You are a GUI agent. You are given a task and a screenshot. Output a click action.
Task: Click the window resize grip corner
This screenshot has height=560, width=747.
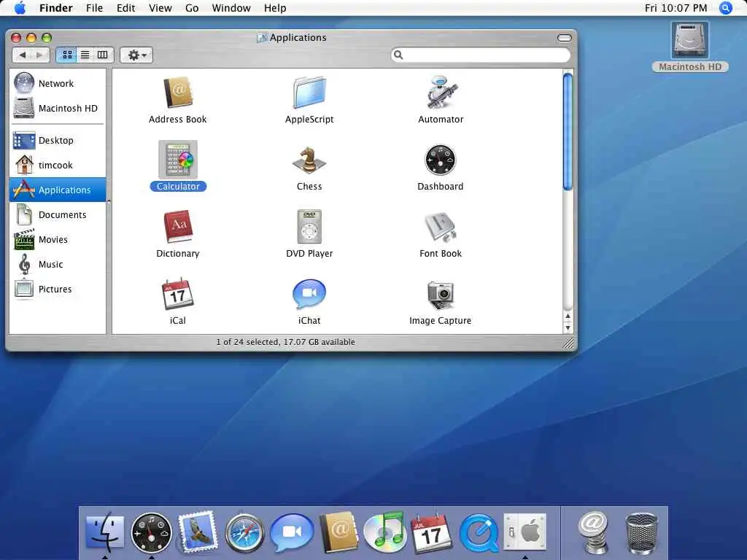(569, 343)
